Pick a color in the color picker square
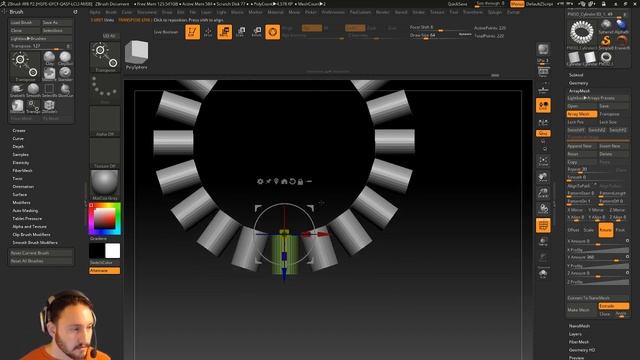Viewport: 640px width, 360px height. (x=105, y=219)
